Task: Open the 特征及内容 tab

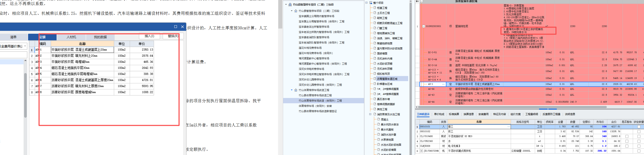Action: (499, 114)
